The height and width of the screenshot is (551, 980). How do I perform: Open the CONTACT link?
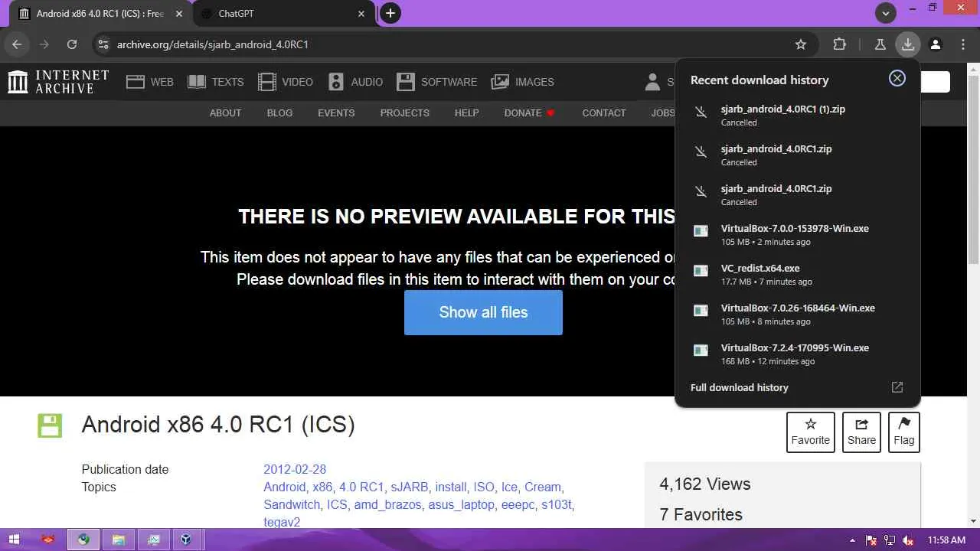coord(603,112)
